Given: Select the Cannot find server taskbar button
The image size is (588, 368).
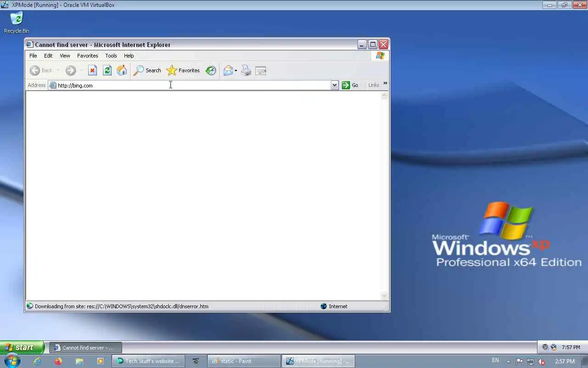Looking at the screenshot, I should [85, 348].
